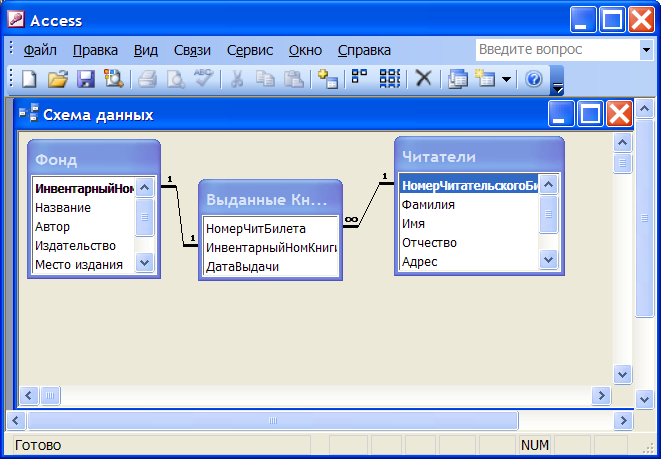Open File Search toolbar icon
The height and width of the screenshot is (459, 661).
114,78
